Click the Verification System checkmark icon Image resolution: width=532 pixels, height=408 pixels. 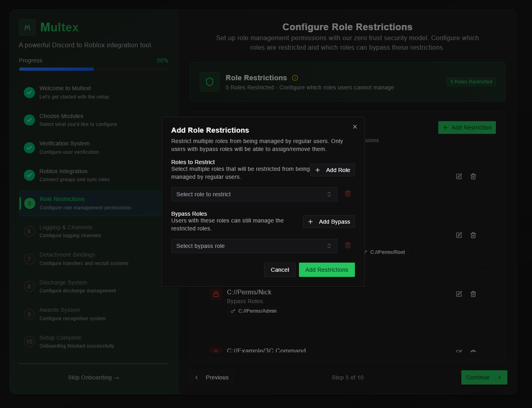[x=29, y=148]
